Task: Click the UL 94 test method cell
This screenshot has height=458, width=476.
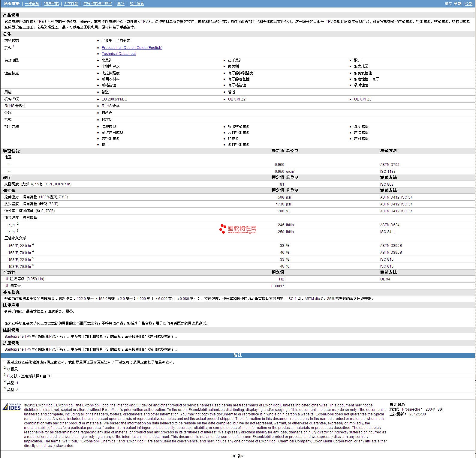Action: click(385, 279)
